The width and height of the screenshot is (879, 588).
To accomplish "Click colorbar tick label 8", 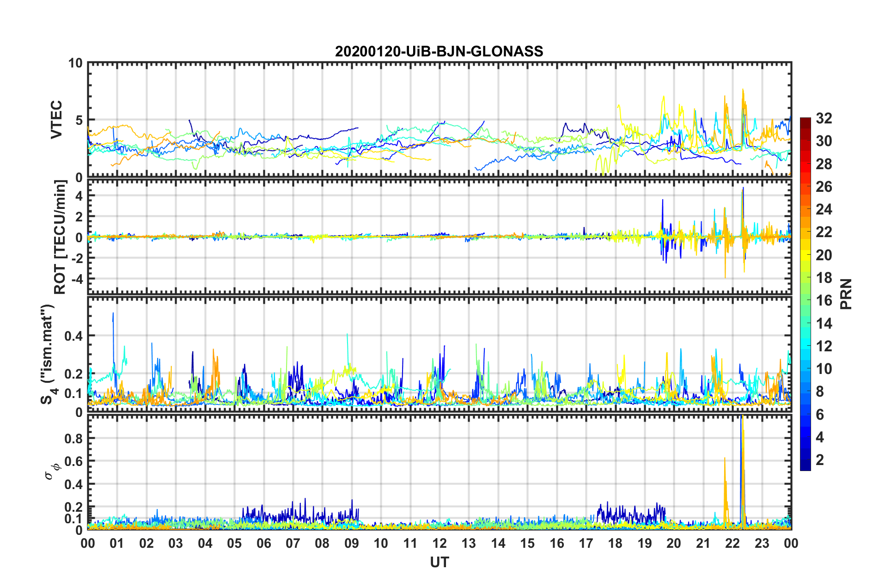I will click(x=820, y=392).
